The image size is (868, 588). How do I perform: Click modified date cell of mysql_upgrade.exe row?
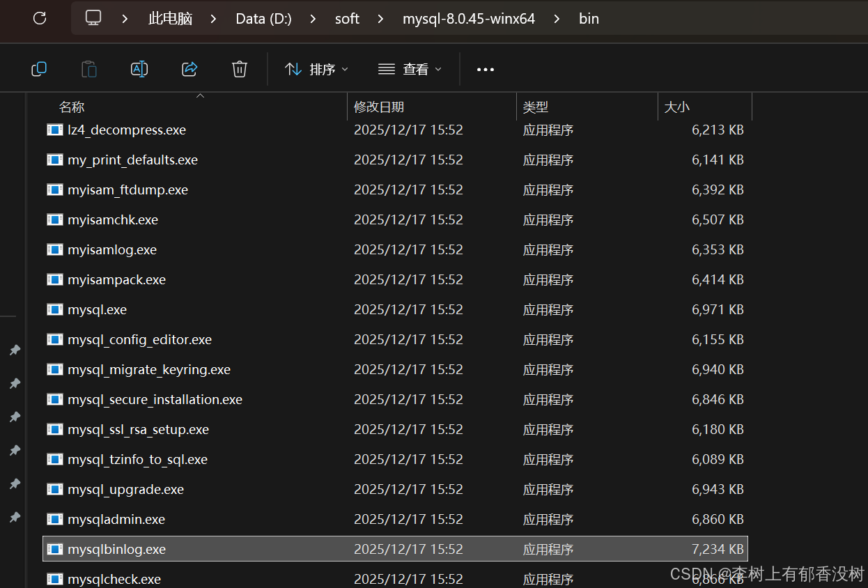pos(408,489)
